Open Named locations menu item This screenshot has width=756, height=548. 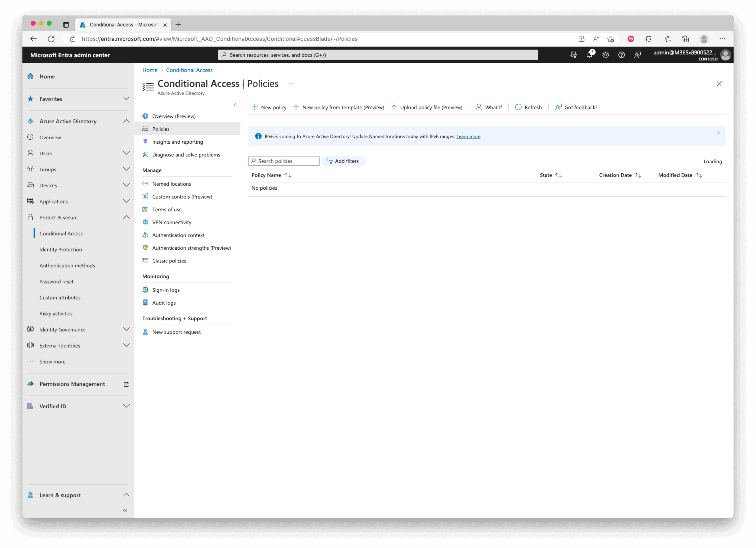click(x=172, y=184)
